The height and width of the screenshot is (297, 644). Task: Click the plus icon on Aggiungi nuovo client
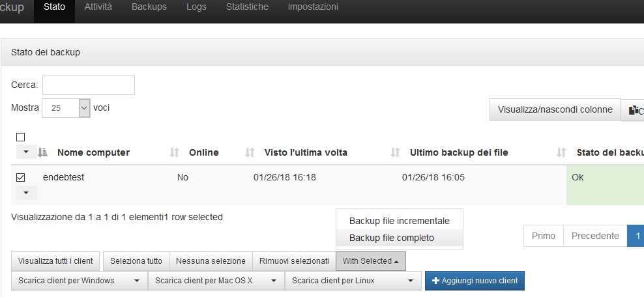436,281
